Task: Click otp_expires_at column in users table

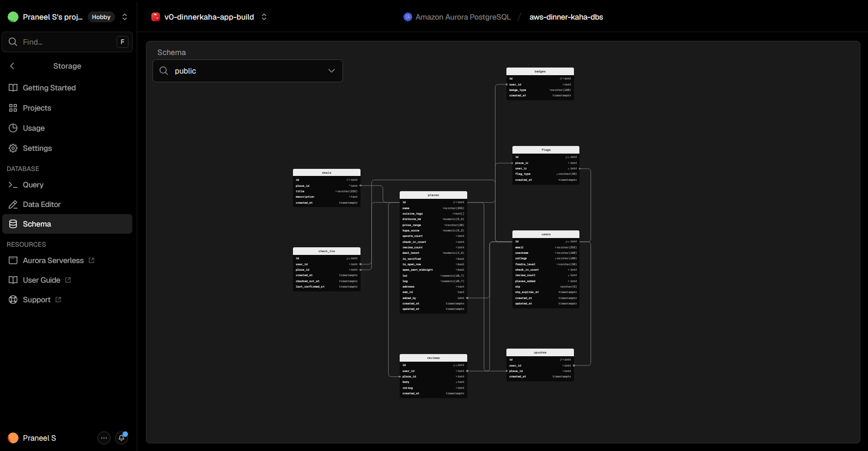Action: (546, 292)
